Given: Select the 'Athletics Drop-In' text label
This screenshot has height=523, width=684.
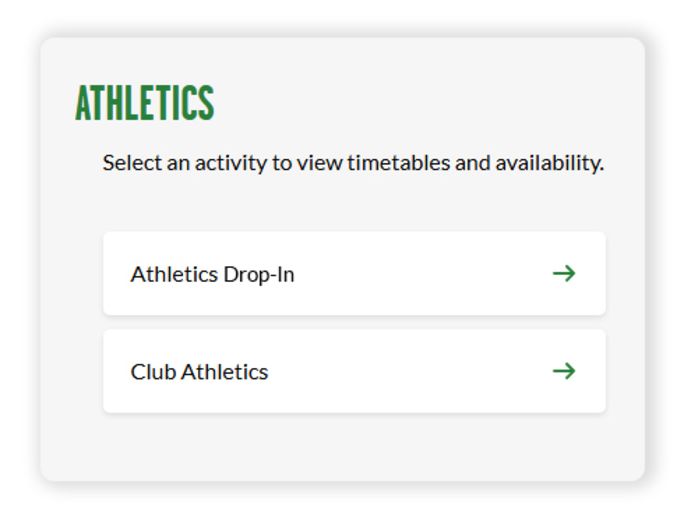Looking at the screenshot, I should 212,274.
